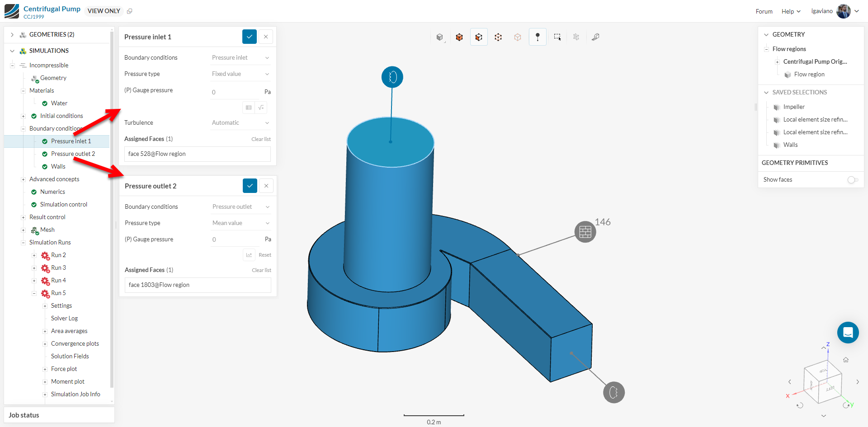Screen dimensions: 868x427
Task: Open the Forum link
Action: pos(764,11)
